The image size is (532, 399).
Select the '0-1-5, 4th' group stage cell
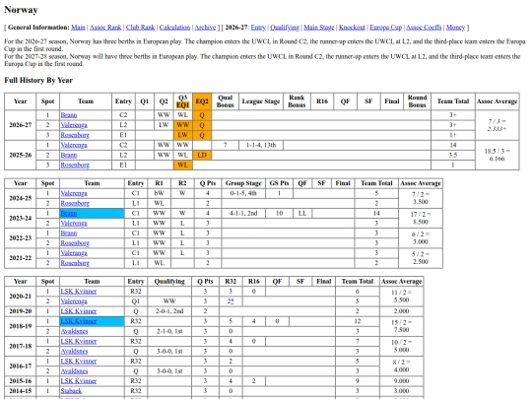pos(243,193)
